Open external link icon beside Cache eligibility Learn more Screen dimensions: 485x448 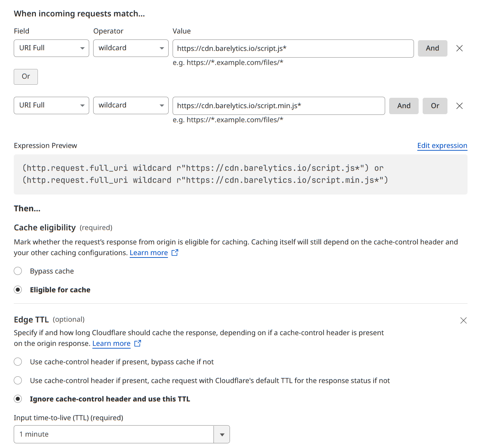[x=175, y=253]
